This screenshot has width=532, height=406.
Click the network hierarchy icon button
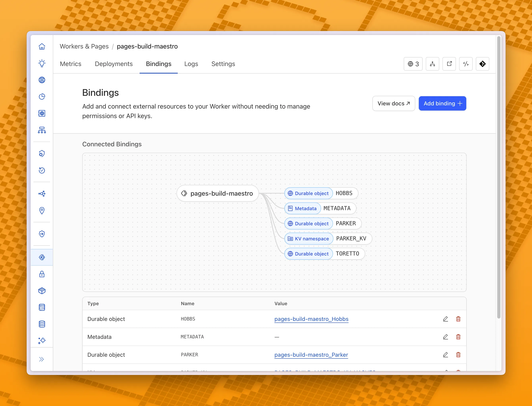[432, 64]
